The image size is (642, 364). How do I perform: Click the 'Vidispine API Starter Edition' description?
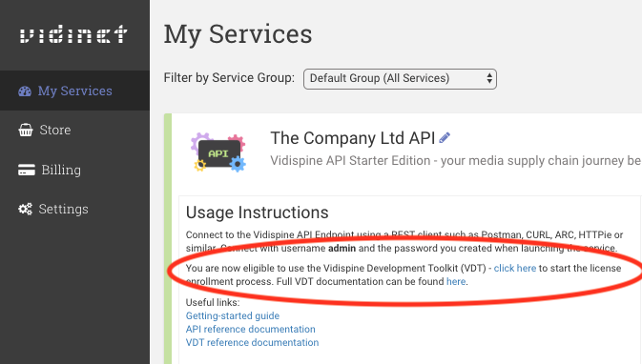pos(455,161)
